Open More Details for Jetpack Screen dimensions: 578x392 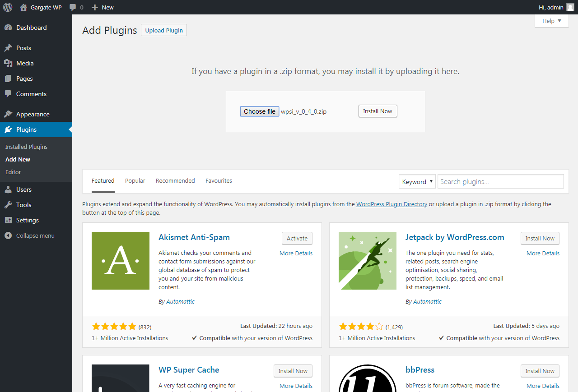[543, 253]
